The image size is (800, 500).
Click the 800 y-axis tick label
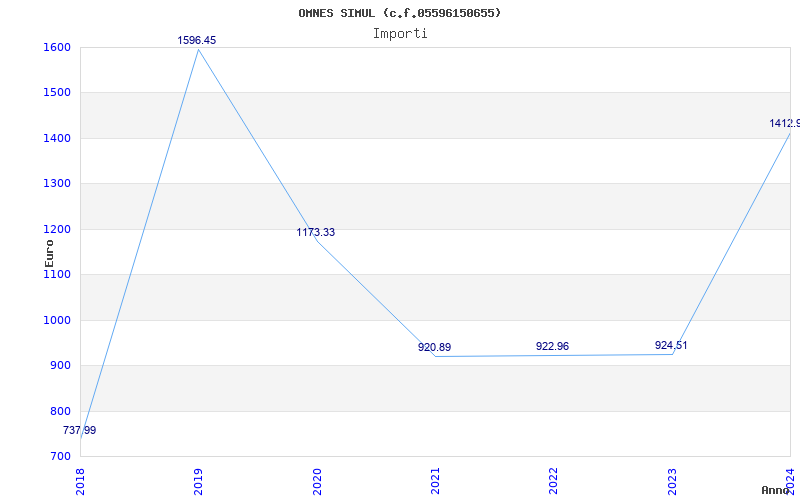coord(60,411)
